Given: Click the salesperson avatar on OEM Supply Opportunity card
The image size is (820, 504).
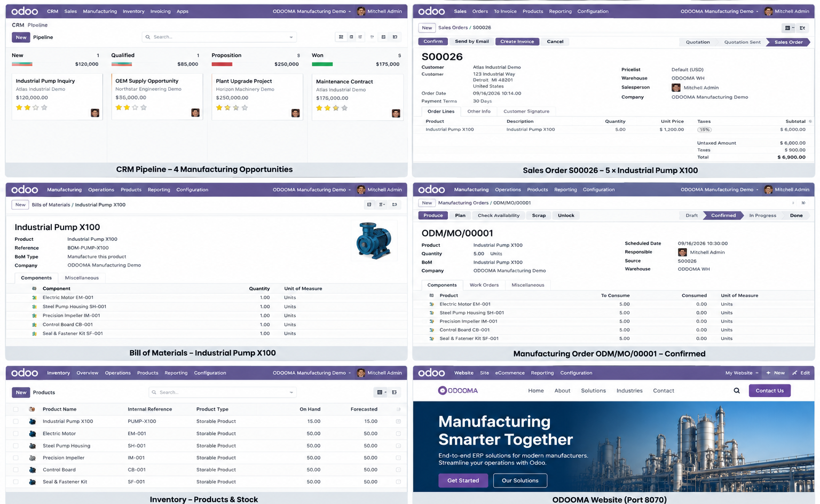Looking at the screenshot, I should point(195,113).
